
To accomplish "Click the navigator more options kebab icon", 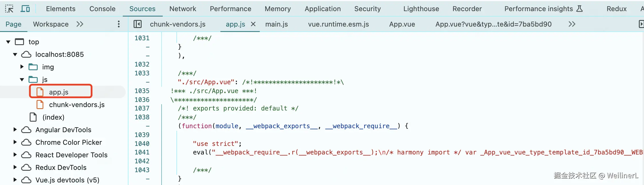I will 119,24.
